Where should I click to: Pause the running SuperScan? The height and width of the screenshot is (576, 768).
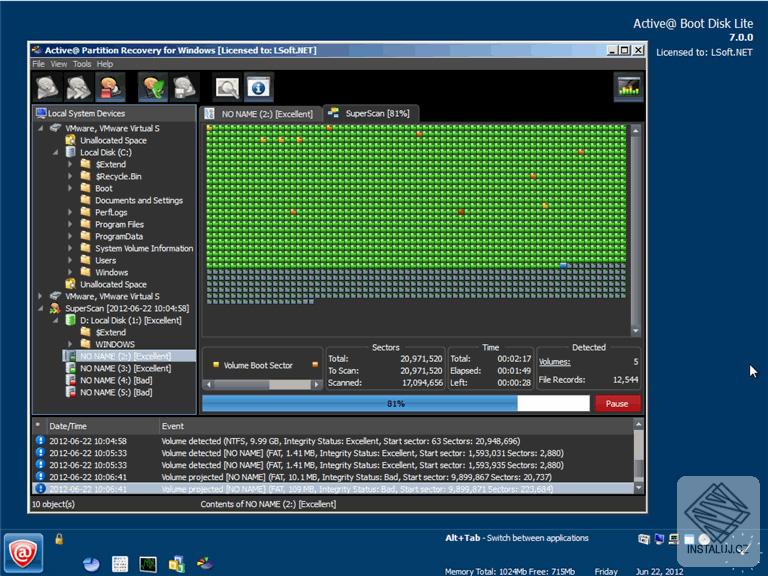click(617, 403)
